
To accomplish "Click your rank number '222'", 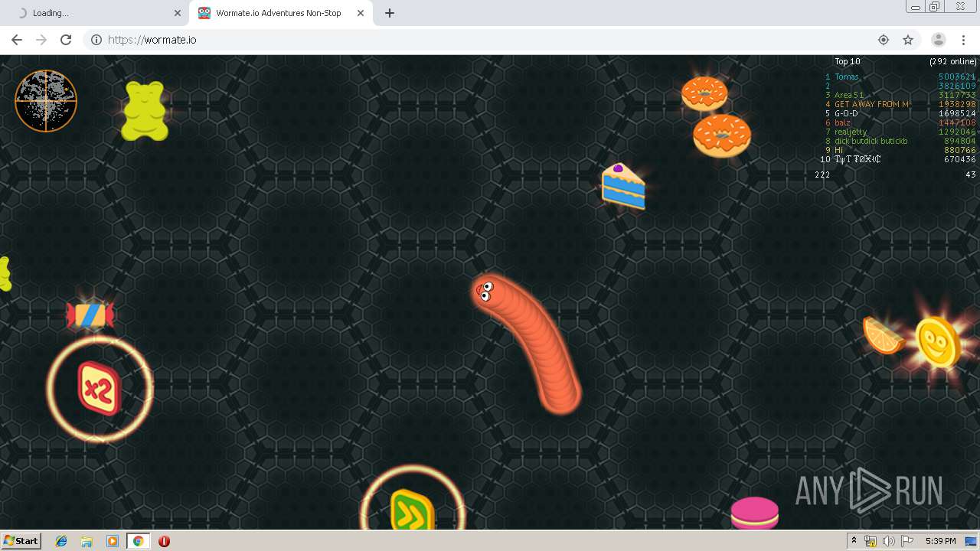I will point(822,174).
